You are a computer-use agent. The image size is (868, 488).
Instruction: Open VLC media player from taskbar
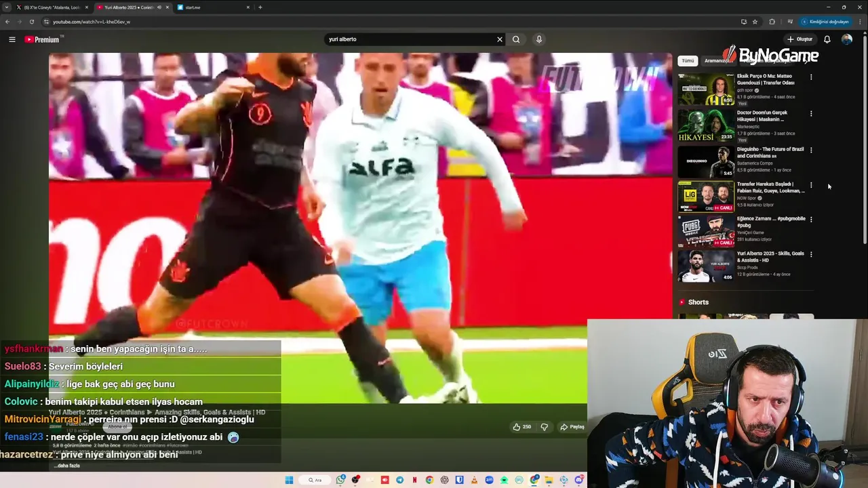[x=474, y=480]
